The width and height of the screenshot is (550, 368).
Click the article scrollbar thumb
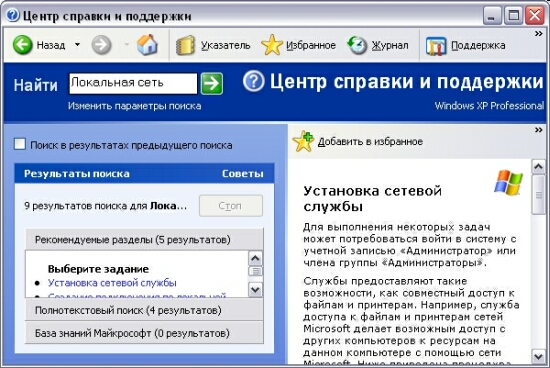538,195
